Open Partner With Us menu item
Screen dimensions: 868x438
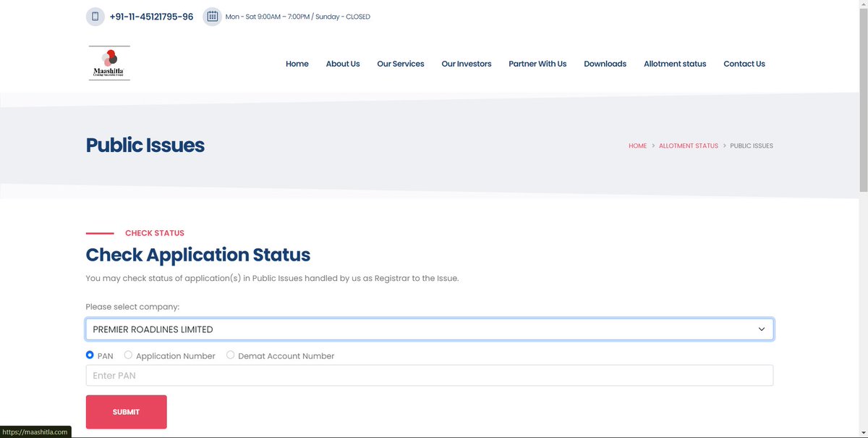coord(537,64)
